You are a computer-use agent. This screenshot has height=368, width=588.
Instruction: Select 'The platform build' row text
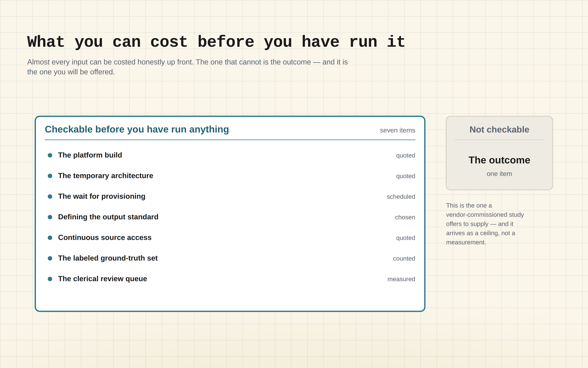tap(90, 155)
